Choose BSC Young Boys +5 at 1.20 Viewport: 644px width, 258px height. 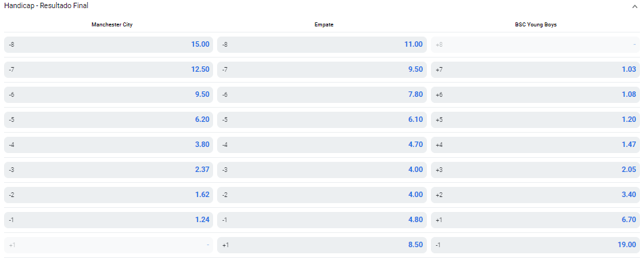(535, 120)
